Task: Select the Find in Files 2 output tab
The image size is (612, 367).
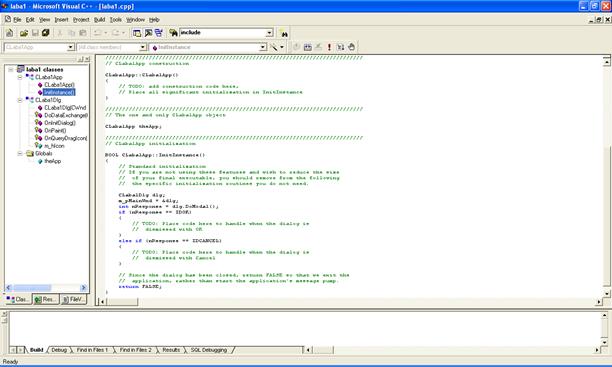Action: click(x=135, y=350)
